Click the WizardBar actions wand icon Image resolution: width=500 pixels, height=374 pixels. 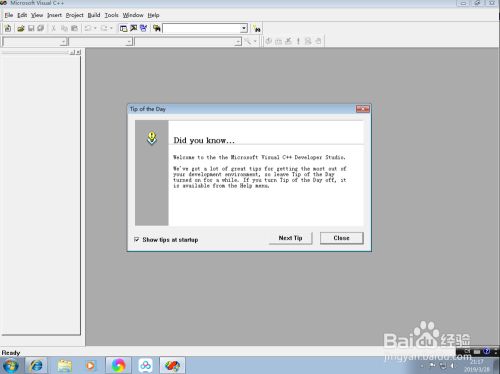pos(248,41)
